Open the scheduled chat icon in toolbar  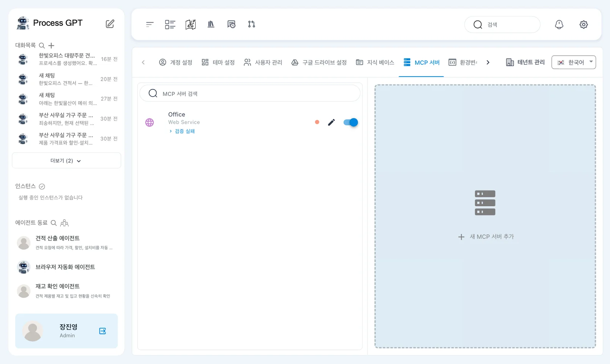[231, 24]
